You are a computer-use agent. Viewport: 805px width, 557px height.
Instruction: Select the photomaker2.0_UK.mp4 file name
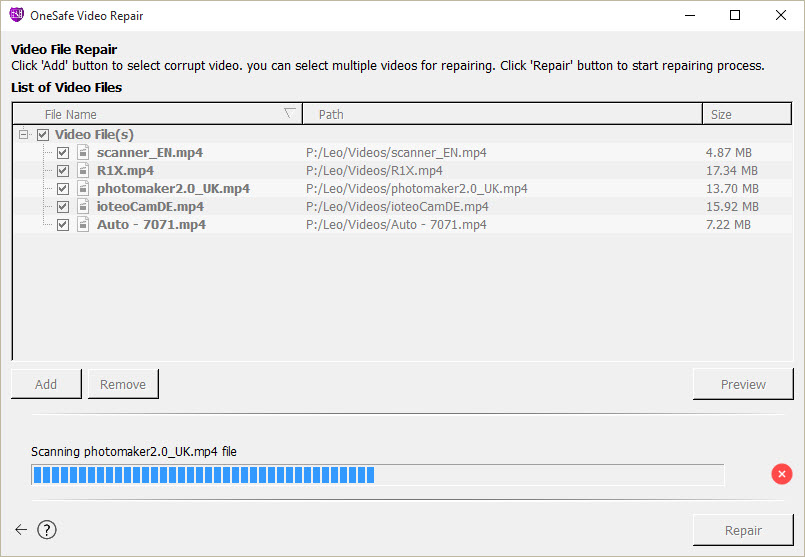coord(173,188)
